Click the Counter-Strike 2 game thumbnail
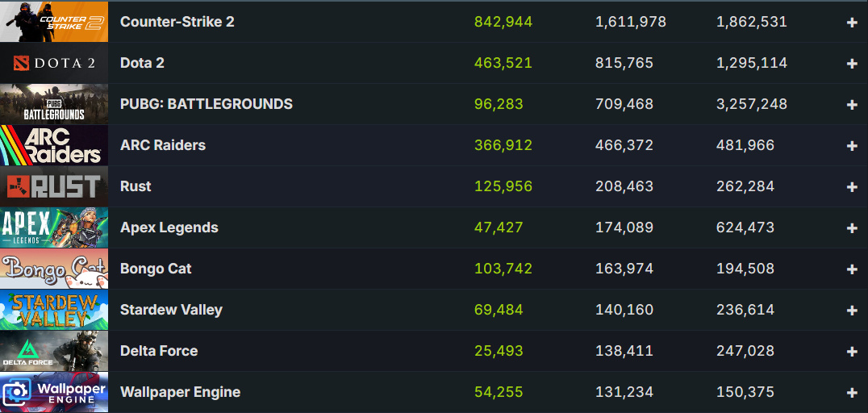868x413 pixels. click(53, 22)
